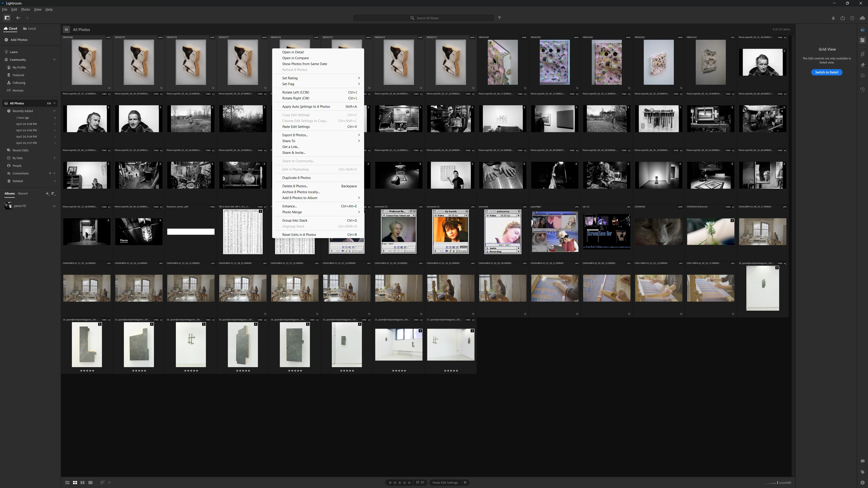This screenshot has width=868, height=488.
Task: Switch to square grid view icon
Action: [x=75, y=483]
